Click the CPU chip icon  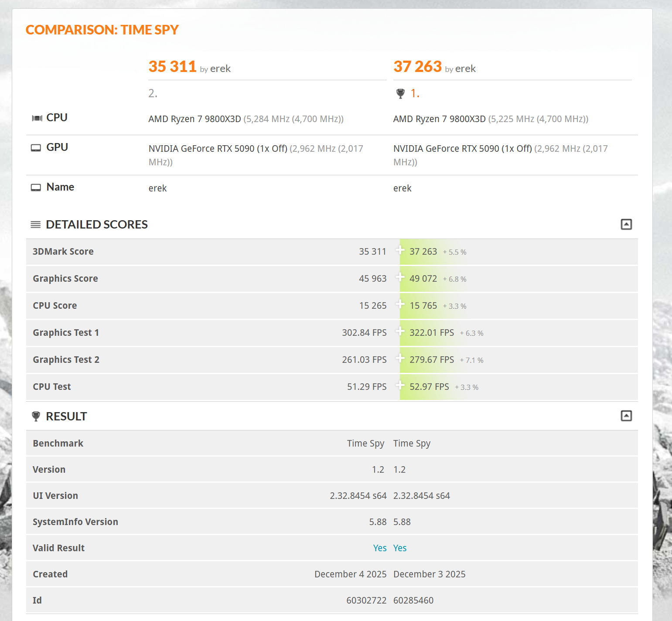pos(37,118)
